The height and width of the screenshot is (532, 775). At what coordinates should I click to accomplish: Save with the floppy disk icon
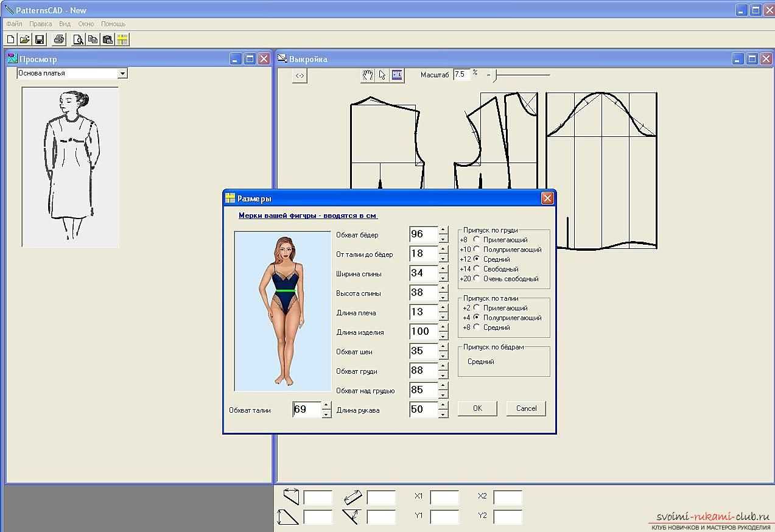pyautogui.click(x=39, y=40)
